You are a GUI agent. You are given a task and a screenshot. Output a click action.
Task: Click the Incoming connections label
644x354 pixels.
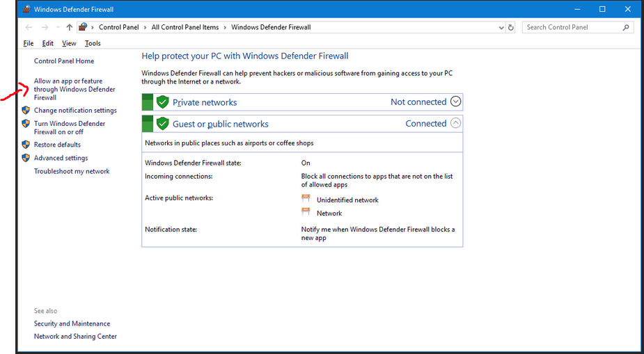179,177
